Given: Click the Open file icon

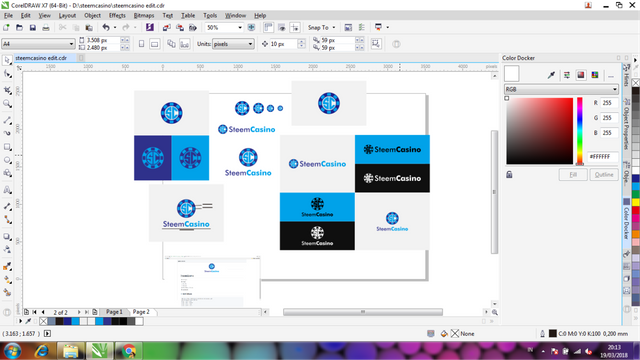Looking at the screenshot, I should pos(19,27).
